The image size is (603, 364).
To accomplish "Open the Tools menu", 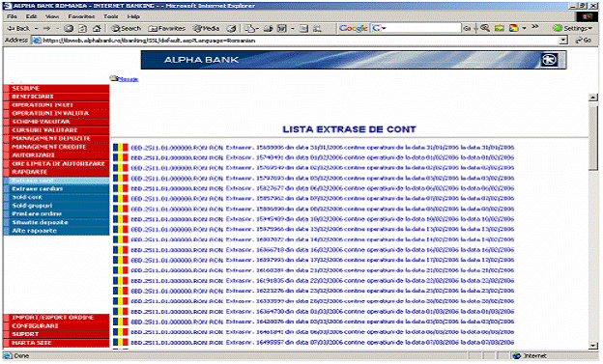I will point(110,16).
